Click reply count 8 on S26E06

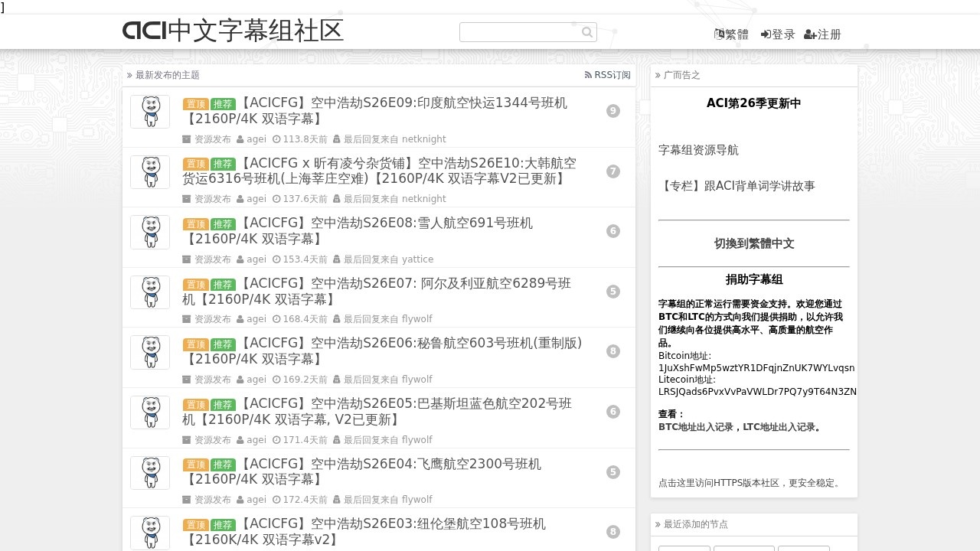(613, 351)
